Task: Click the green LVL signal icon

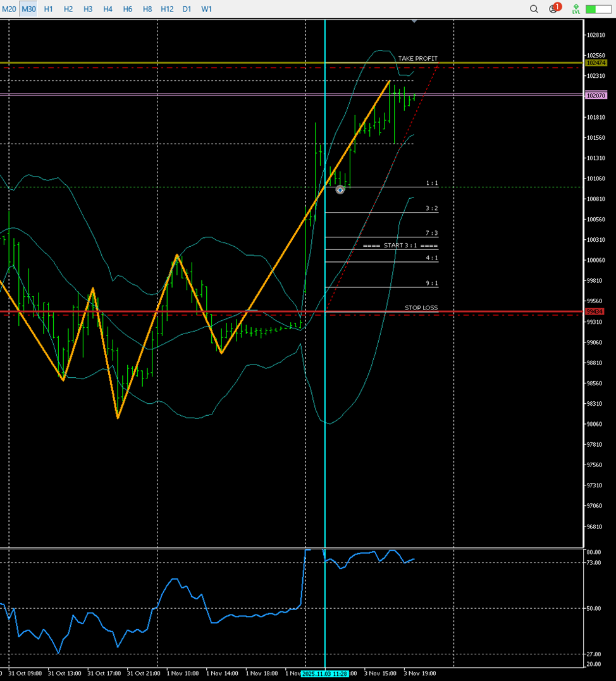Action: 576,9
